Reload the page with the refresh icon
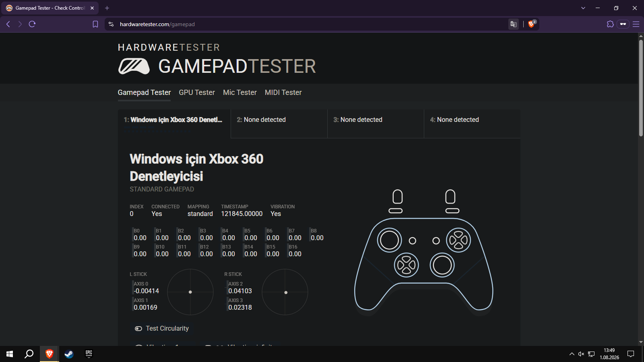Image resolution: width=644 pixels, height=362 pixels. click(32, 24)
